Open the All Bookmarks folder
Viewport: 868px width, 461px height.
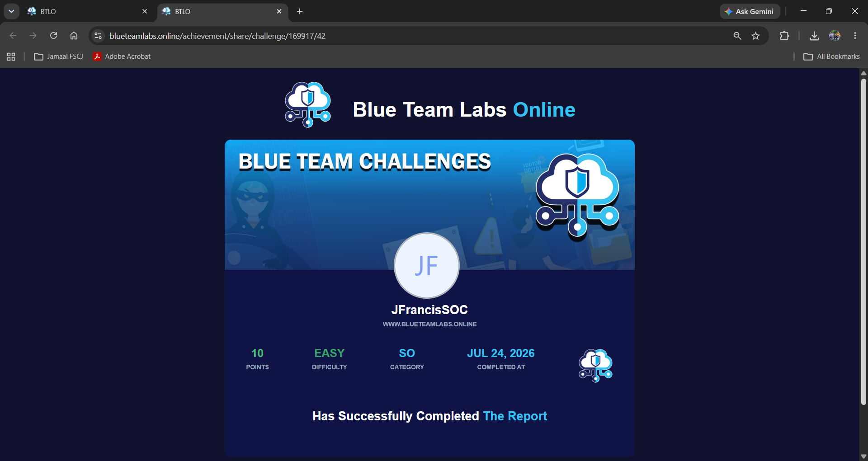click(832, 56)
